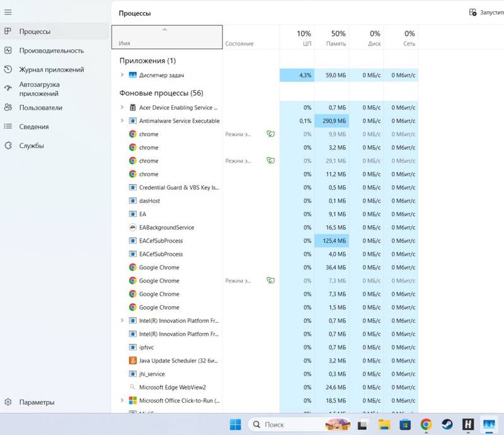This screenshot has width=504, height=435.
Task: Sort by ЦП column header
Action: (x=297, y=37)
